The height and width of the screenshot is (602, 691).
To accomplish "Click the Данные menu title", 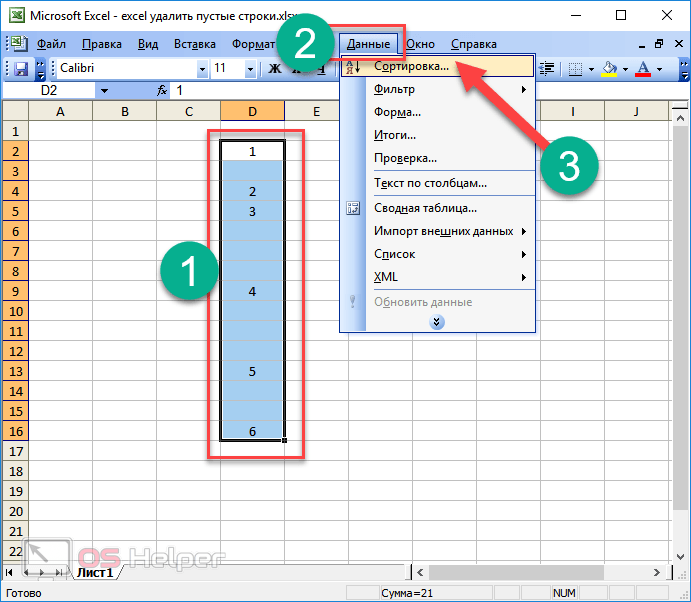I will click(368, 44).
